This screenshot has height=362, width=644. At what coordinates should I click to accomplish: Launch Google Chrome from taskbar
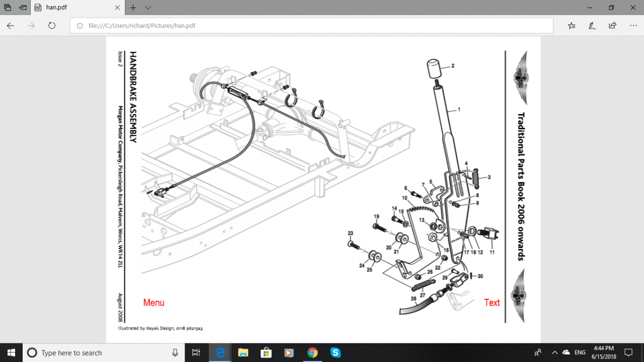tap(312, 352)
